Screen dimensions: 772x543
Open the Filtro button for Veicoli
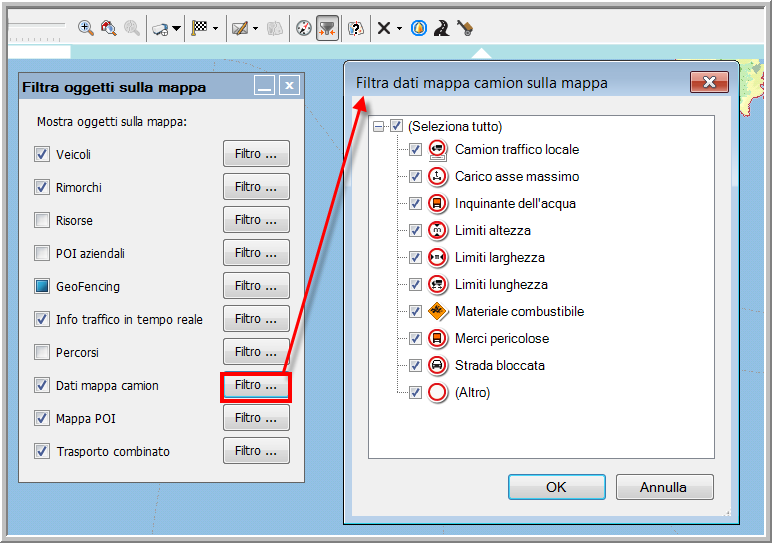pyautogui.click(x=256, y=154)
